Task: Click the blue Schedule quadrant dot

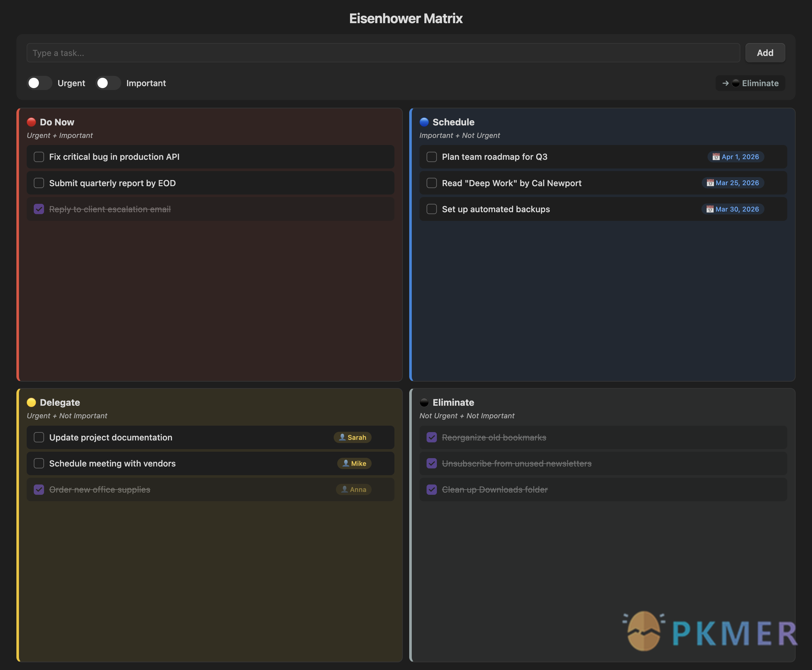Action: pos(424,122)
